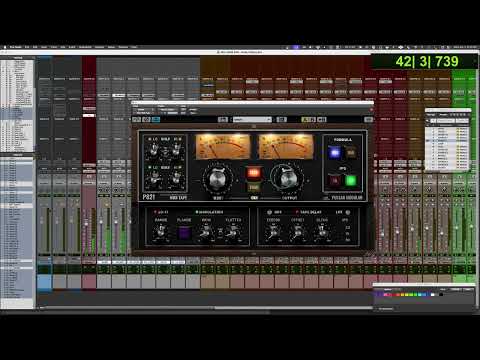
Task: Pick the black swatch in the color palette
Action: click(x=441, y=295)
